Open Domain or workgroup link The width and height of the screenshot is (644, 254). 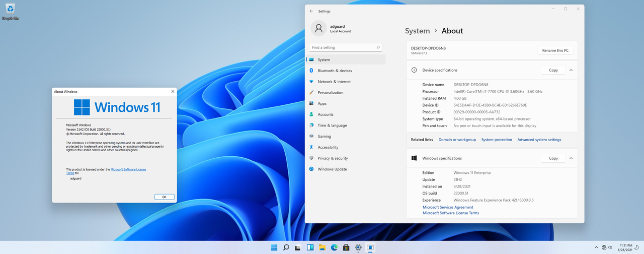457,140
